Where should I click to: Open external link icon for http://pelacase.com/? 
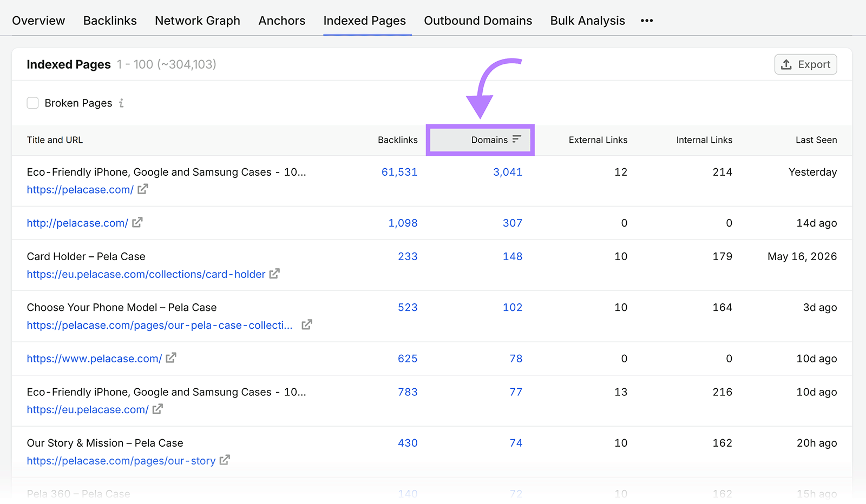coord(137,222)
